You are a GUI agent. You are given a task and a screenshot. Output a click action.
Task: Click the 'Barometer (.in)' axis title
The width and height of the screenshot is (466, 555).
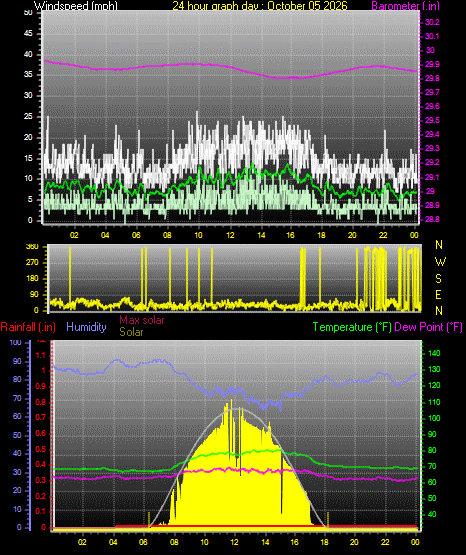click(405, 6)
